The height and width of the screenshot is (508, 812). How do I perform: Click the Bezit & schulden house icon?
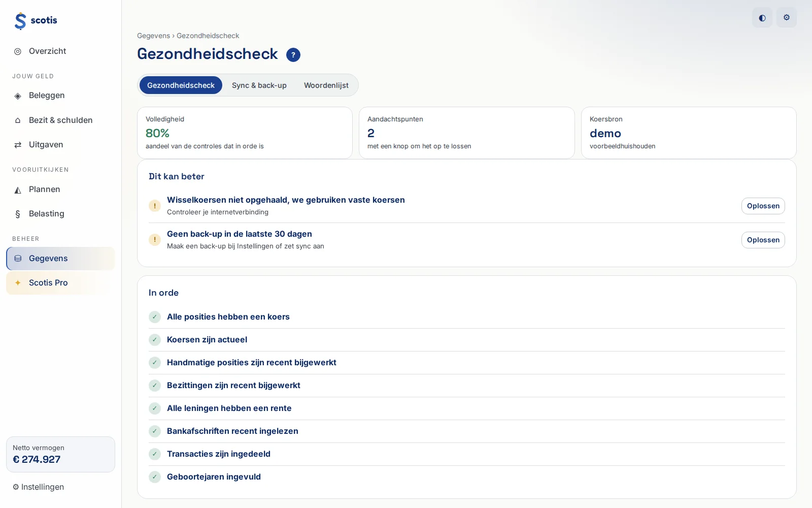[x=18, y=120]
